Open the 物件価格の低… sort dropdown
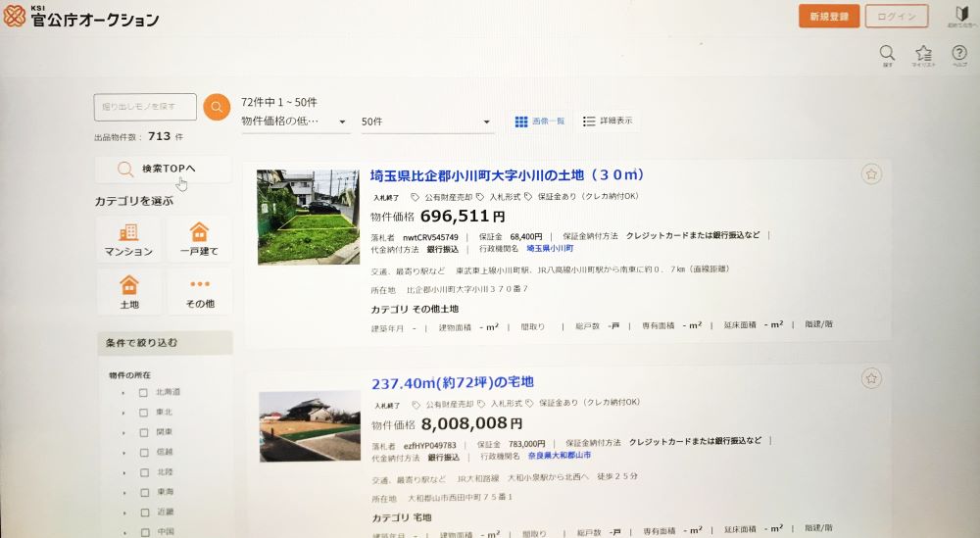 click(x=294, y=122)
